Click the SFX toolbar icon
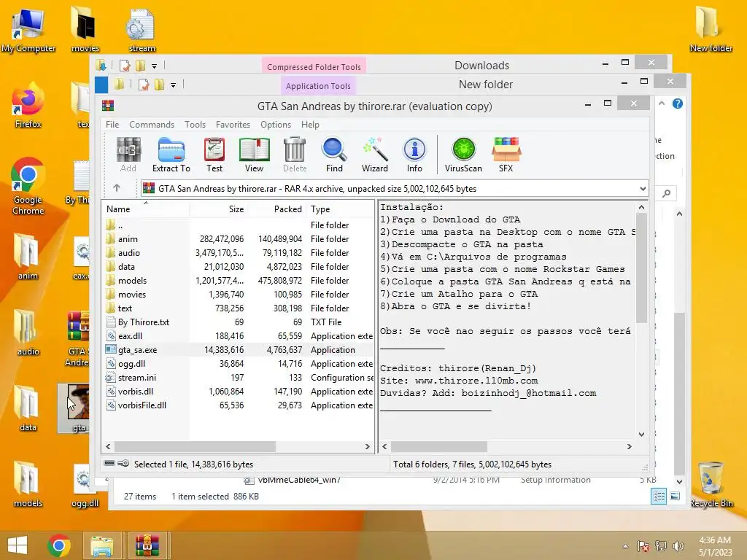The height and width of the screenshot is (560, 747). point(506,155)
